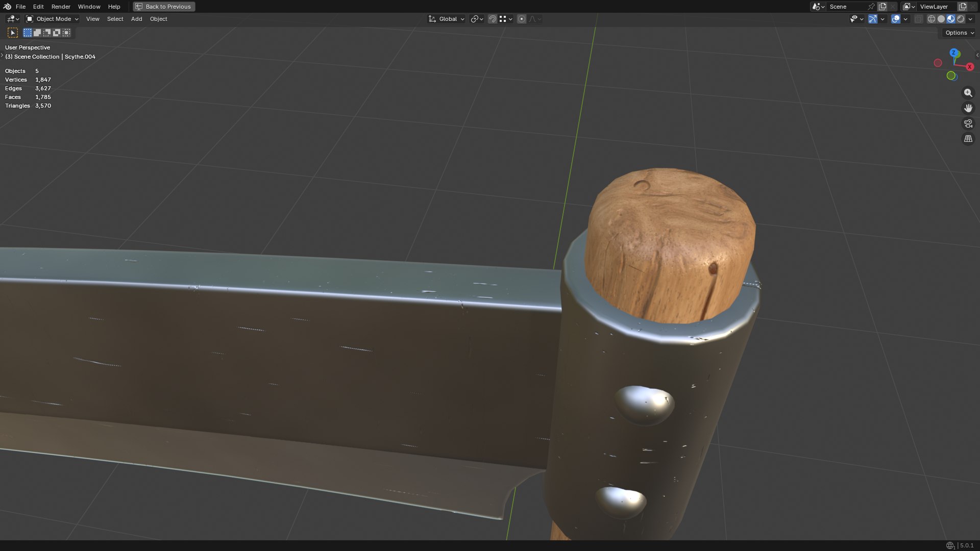980x551 pixels.
Task: Open the snapping settings dropdown
Action: [506, 19]
